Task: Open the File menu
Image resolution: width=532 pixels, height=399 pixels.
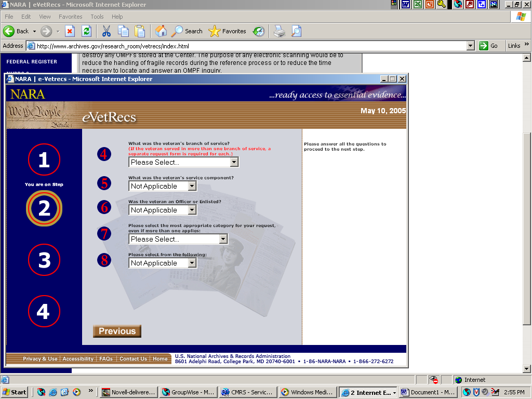Action: point(9,17)
